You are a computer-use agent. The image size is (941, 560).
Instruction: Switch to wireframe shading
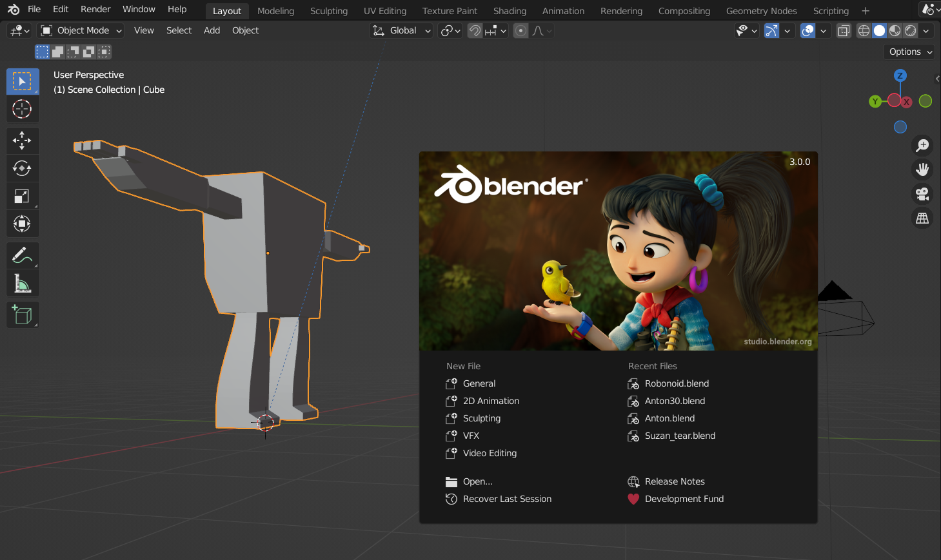click(864, 30)
